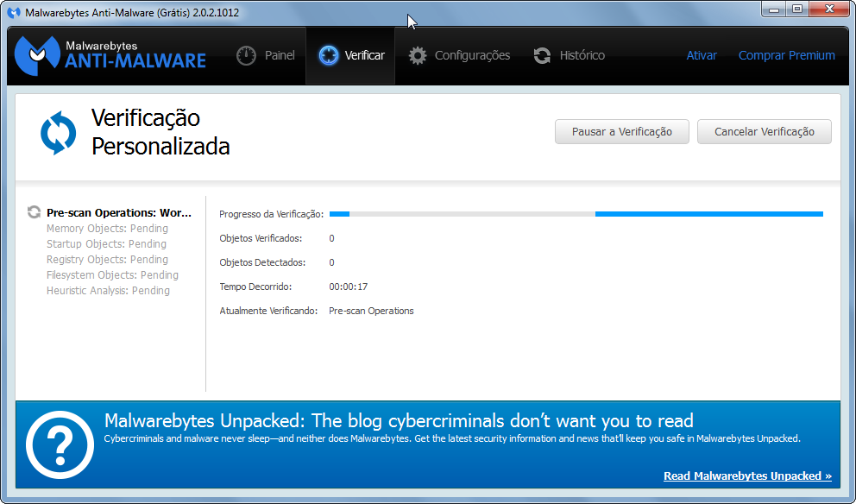This screenshot has height=504, width=856.
Task: Minimize the Malwarebytes window
Action: tap(774, 9)
